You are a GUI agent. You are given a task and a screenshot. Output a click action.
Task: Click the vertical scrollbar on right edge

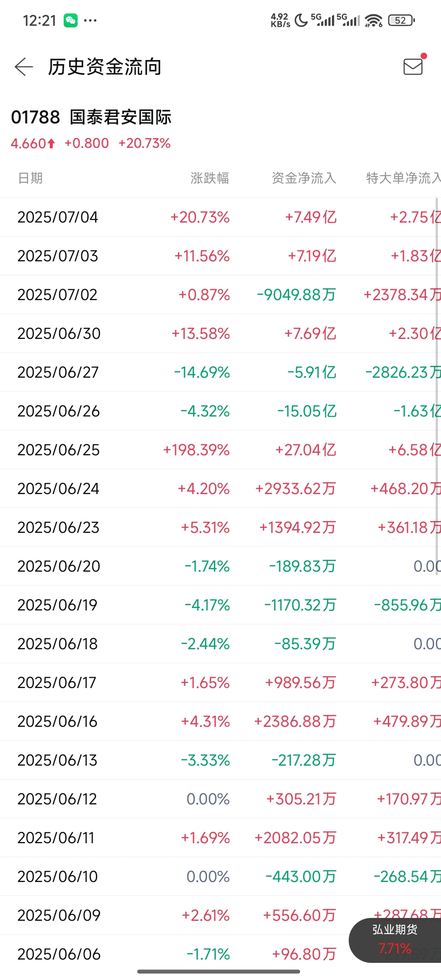coord(437,386)
